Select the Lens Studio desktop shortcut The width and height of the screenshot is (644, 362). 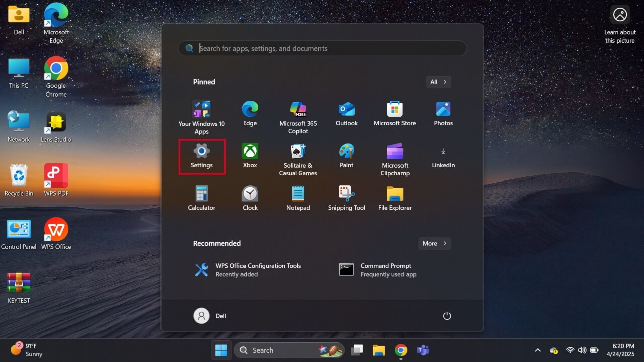pos(56,128)
